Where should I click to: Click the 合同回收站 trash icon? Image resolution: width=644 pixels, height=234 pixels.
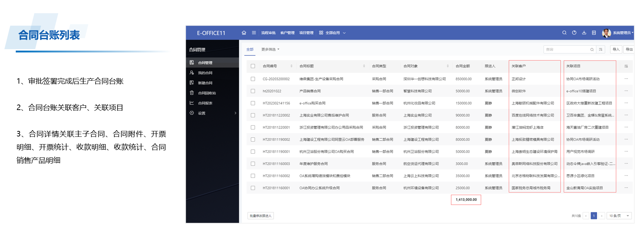pyautogui.click(x=192, y=93)
